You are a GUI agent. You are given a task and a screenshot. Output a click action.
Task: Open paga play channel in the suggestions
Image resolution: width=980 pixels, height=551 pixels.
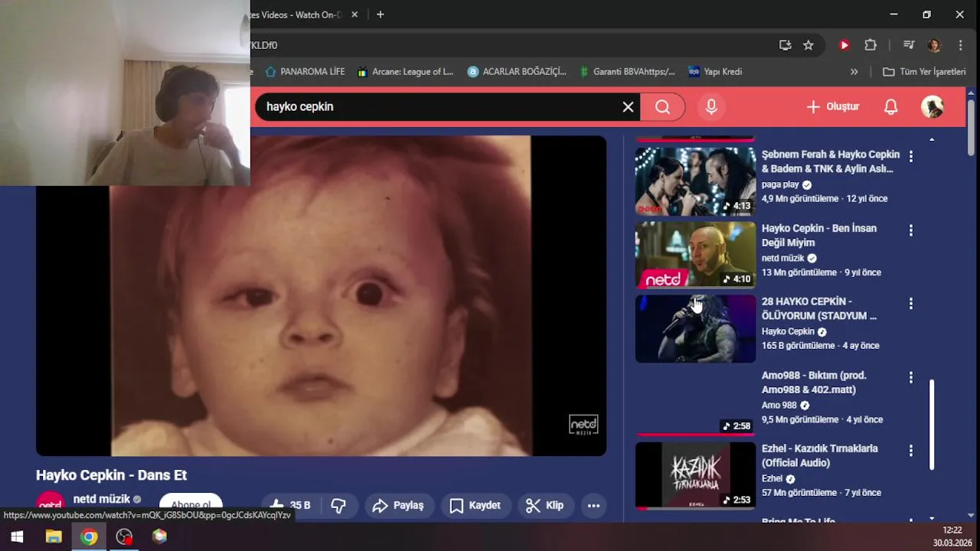coord(780,184)
